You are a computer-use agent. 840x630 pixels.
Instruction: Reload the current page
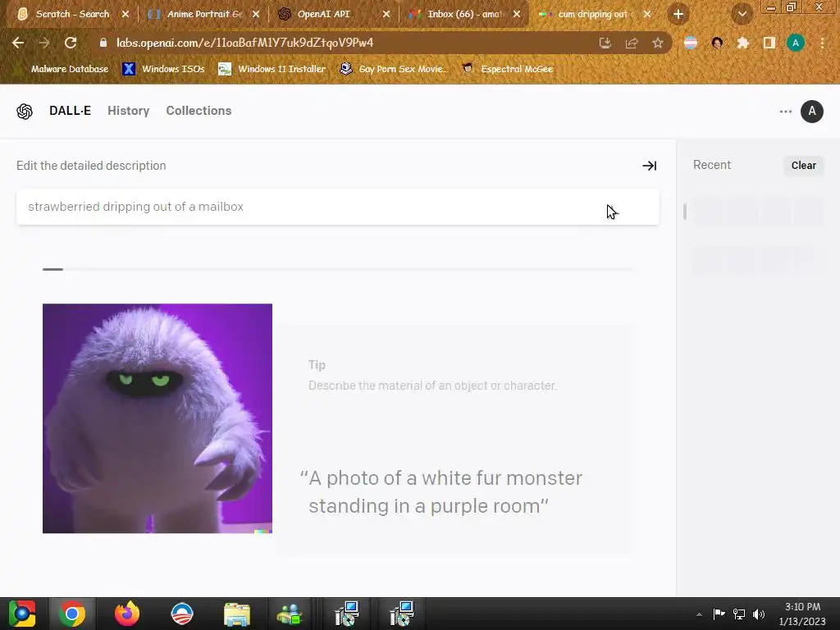(71, 43)
